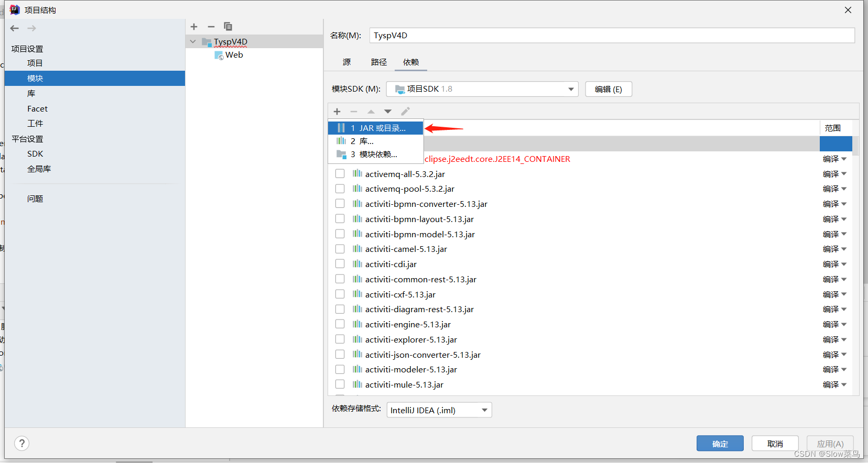Screen dimensions: 868x463
Task: Click the 范围 column header
Action: (832, 128)
